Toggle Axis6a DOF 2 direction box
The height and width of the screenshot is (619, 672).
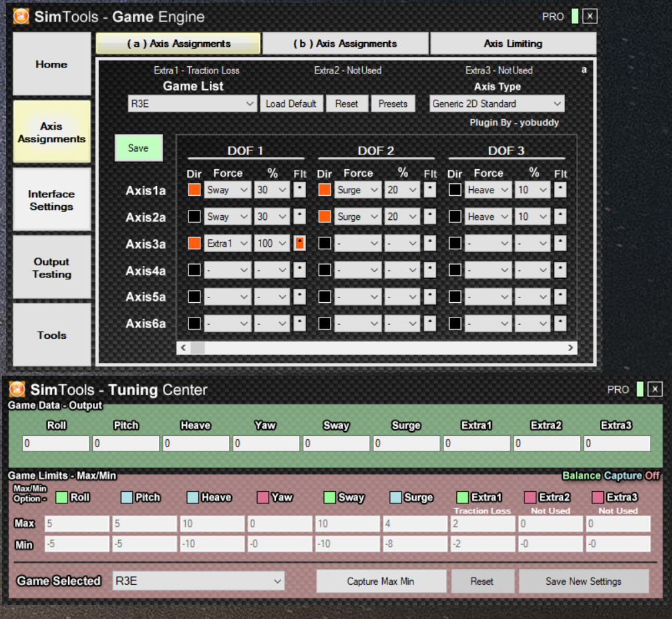point(325,324)
